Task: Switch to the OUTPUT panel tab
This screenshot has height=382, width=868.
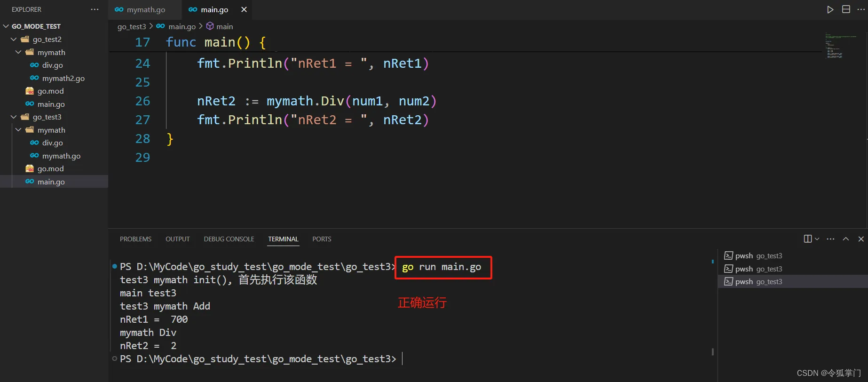Action: click(177, 239)
